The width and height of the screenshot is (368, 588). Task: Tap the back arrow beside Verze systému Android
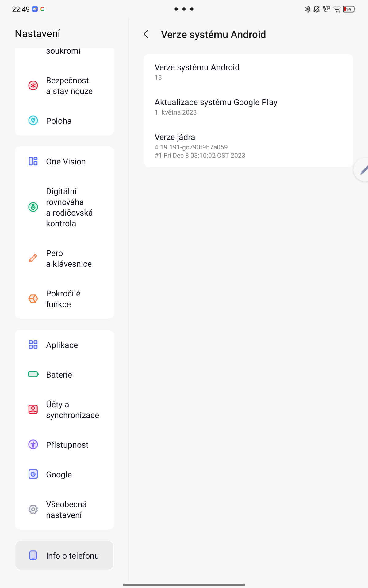(x=146, y=34)
